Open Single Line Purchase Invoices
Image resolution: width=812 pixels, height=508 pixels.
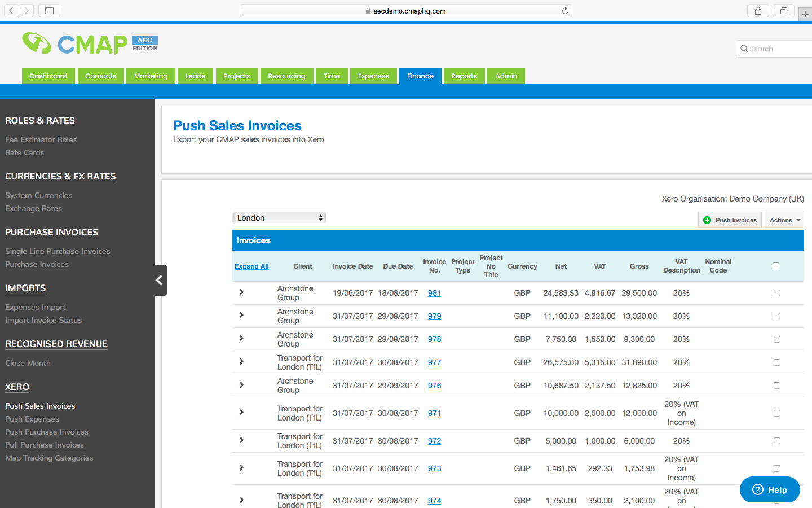click(x=58, y=251)
